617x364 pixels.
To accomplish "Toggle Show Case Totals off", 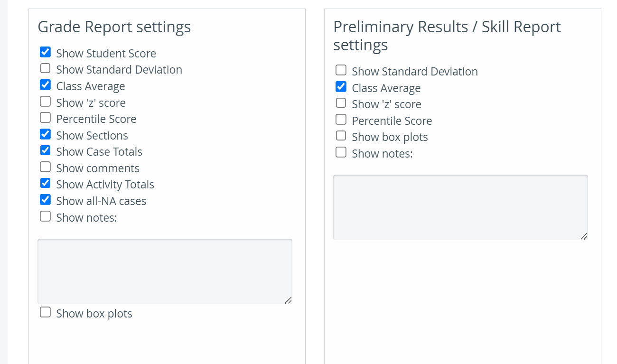I will (45, 150).
